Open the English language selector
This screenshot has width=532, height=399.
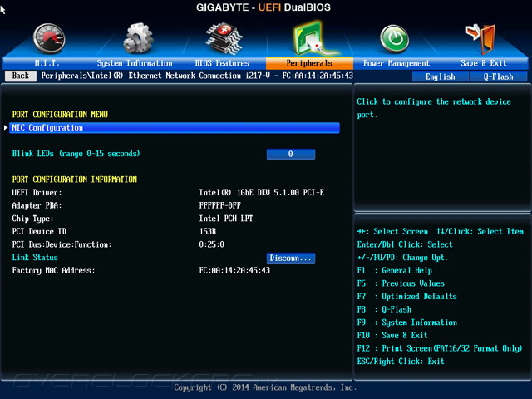[441, 76]
